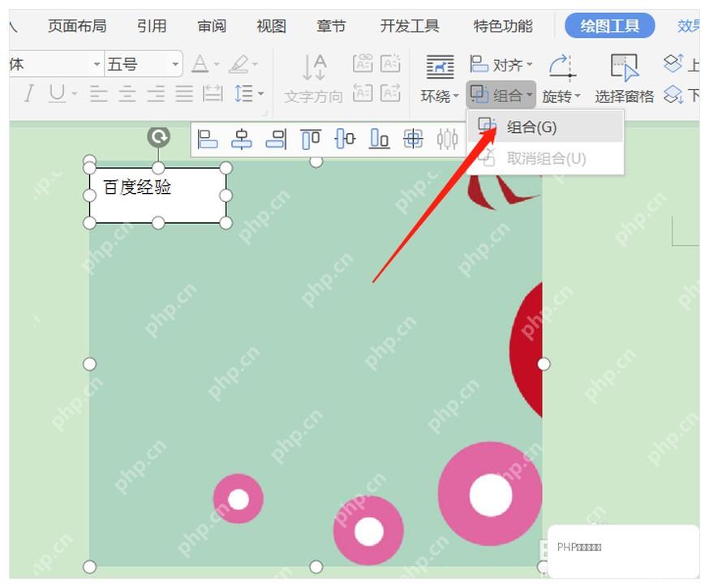
Task: Expand the highlight color dropdown arrow
Action: point(255,64)
